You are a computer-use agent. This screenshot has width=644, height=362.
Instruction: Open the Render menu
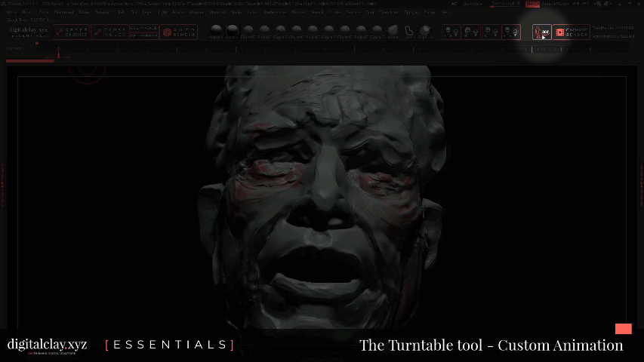298,12
